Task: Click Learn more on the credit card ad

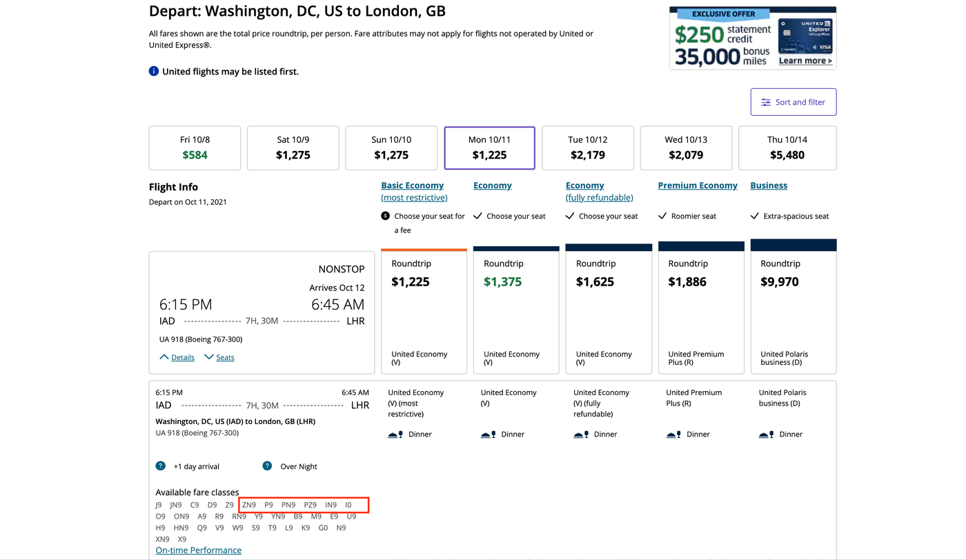Action: pos(805,61)
